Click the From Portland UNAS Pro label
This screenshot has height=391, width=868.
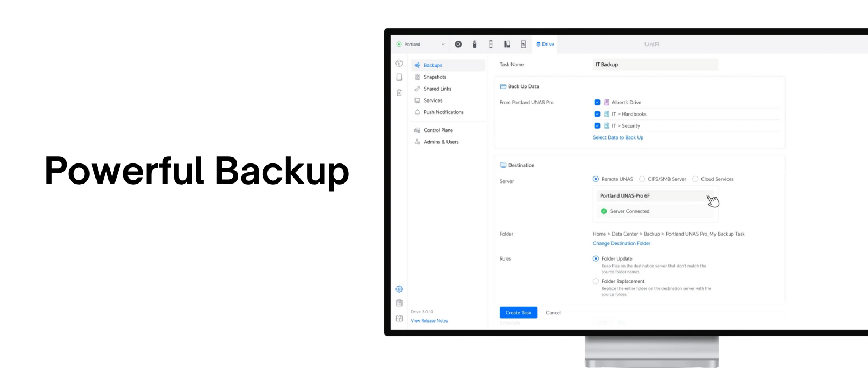(x=527, y=103)
